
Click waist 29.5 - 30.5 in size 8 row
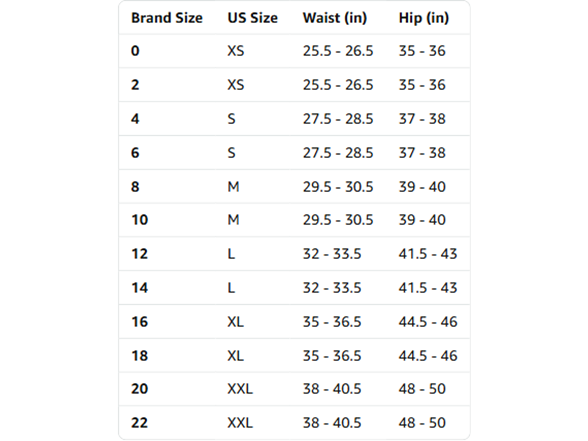338,186
